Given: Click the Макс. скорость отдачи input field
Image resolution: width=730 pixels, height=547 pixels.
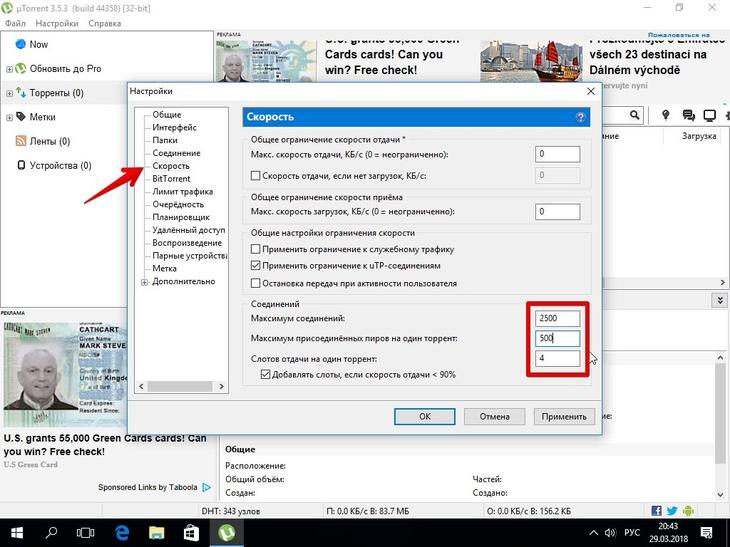Looking at the screenshot, I should [x=557, y=154].
